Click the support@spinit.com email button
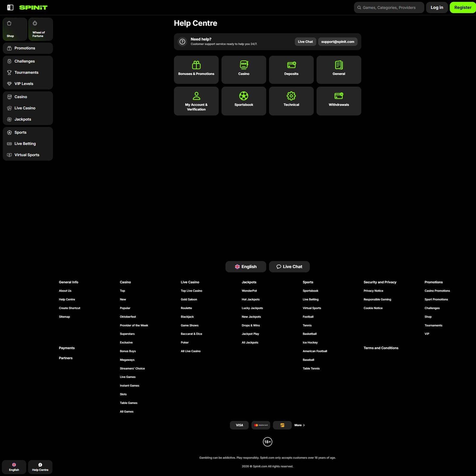476x476 pixels. tap(338, 42)
